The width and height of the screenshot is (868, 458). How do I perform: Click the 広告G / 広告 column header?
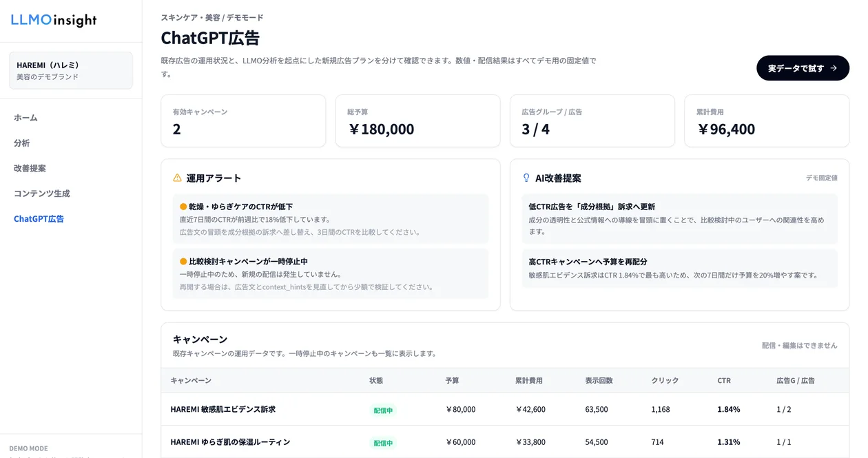pyautogui.click(x=796, y=381)
